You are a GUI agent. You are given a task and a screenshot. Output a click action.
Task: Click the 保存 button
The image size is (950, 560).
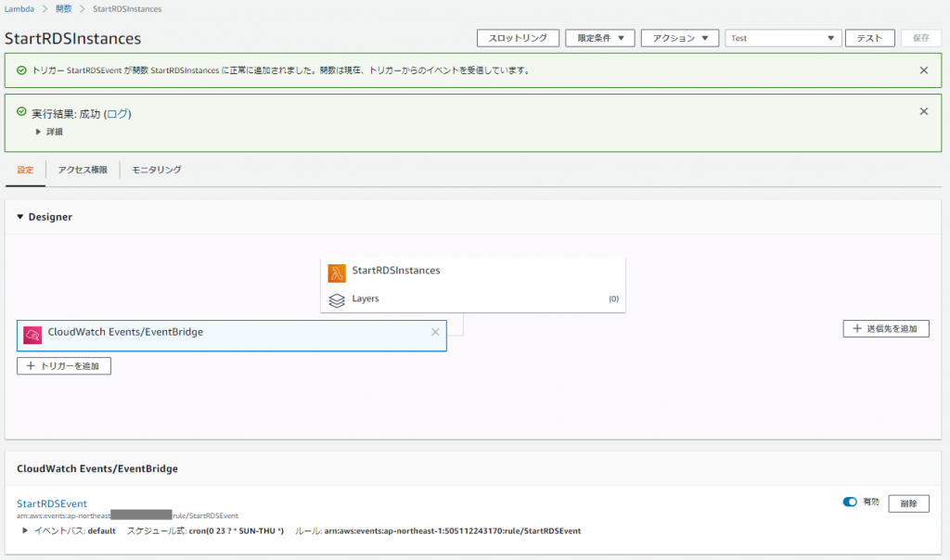(921, 38)
